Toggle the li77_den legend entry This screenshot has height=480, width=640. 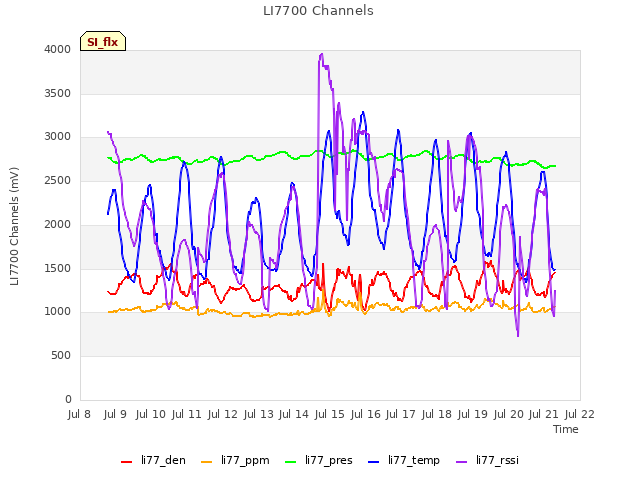(153, 460)
